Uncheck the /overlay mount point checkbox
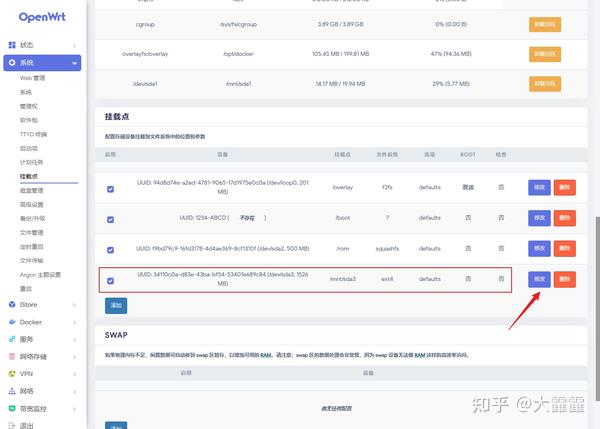This screenshot has width=600, height=429. [110, 189]
